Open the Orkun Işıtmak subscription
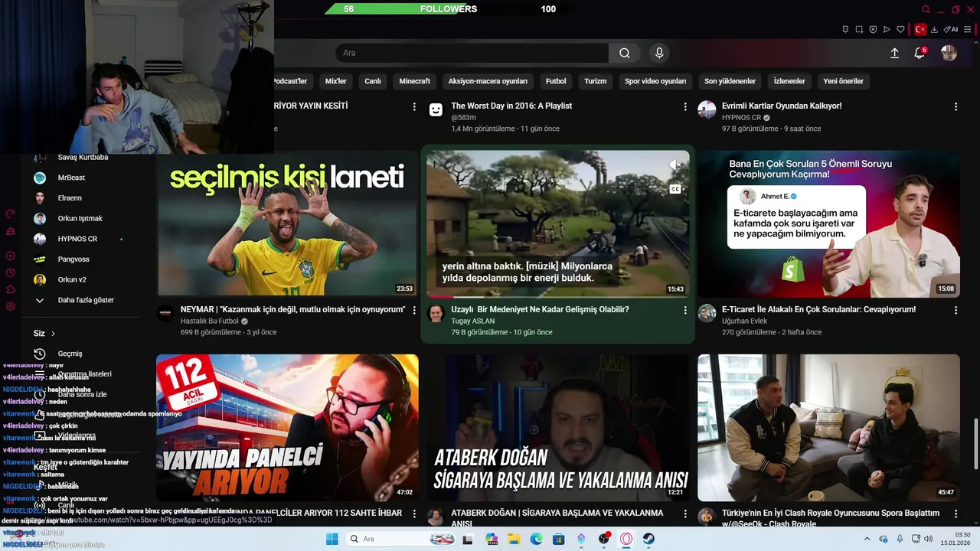This screenshot has height=551, width=980. (x=80, y=219)
